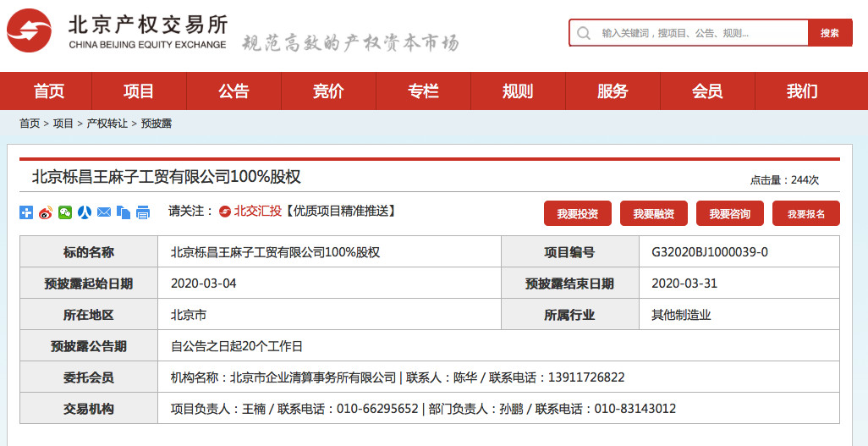
Task: Click the 【优质项目精准推送】 text
Action: click(x=341, y=211)
